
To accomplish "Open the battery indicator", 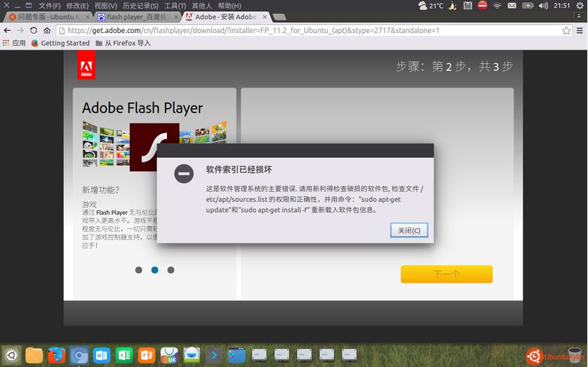I will 528,6.
